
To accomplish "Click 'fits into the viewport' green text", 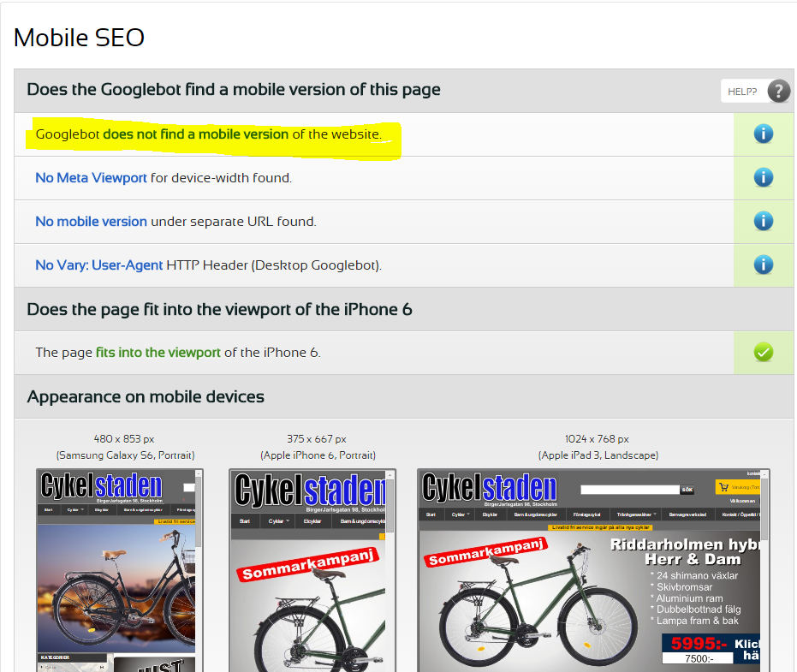I will coord(158,353).
